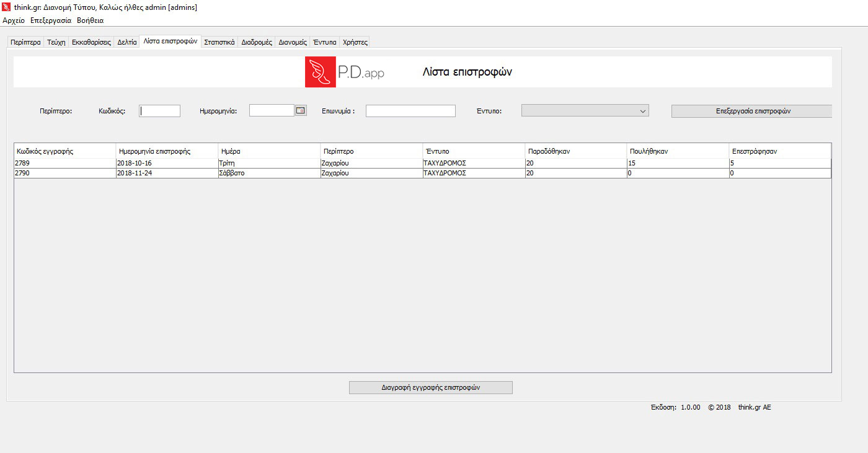Select the Στατιστικά tab
The image size is (868, 453).
click(219, 42)
